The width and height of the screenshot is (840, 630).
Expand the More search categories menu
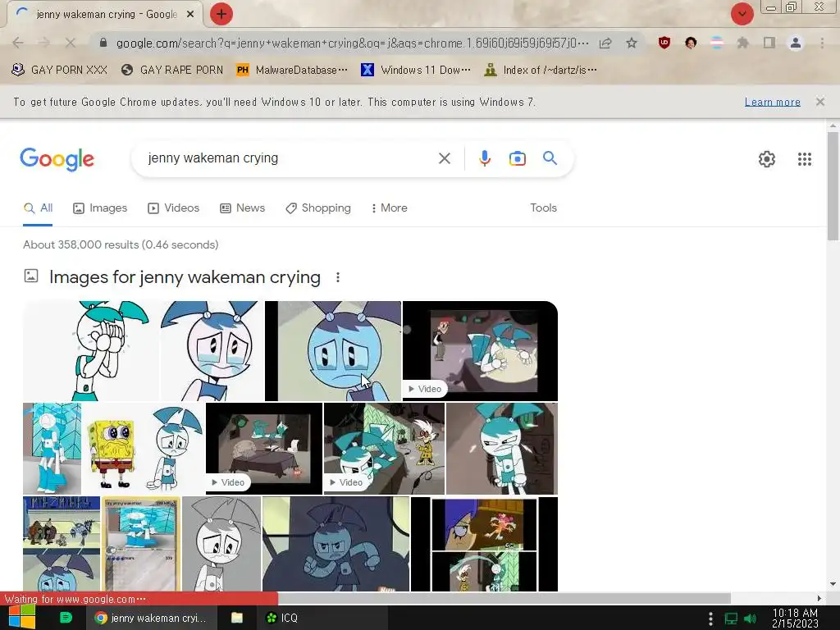389,208
